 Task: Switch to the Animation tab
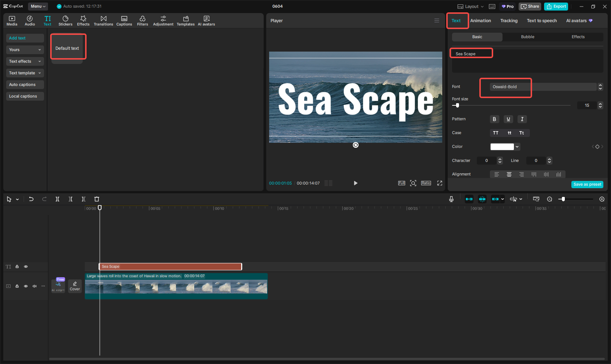coord(480,21)
